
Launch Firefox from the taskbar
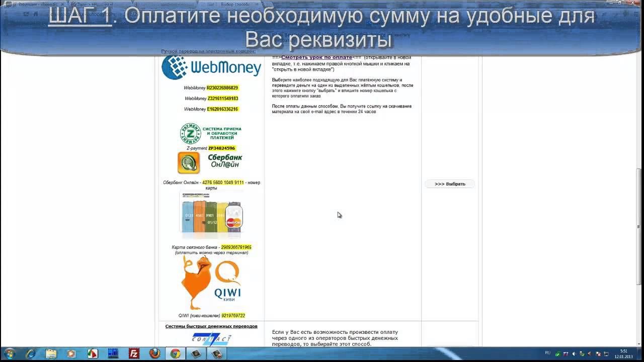tap(154, 354)
